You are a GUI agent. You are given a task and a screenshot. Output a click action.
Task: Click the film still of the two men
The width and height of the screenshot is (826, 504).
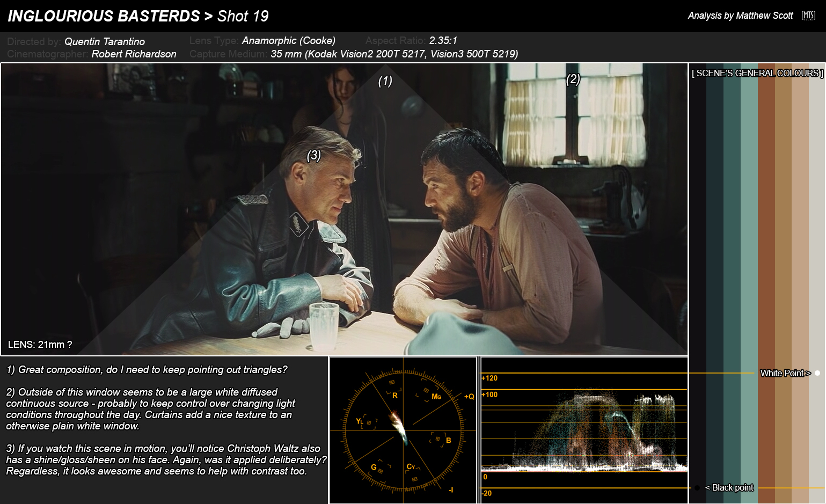tap(344, 209)
